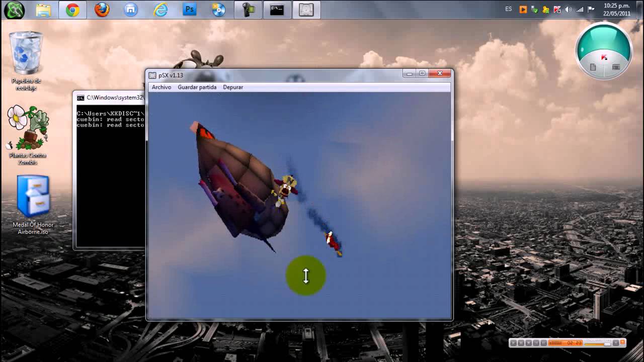
Task: Open the Messenger tray icon
Action: pos(546,10)
